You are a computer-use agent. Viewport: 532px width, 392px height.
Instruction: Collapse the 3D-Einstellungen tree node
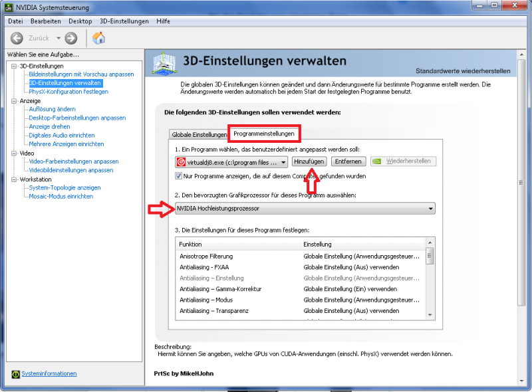14,66
